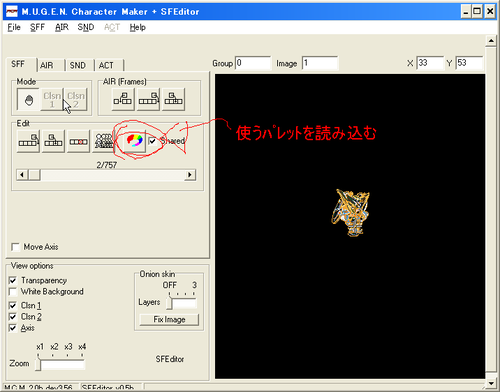Click the Zoom slider handle
This screenshot has height=392, width=500.
pos(38,363)
